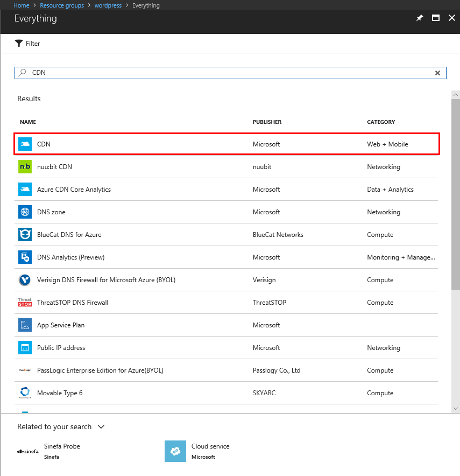The height and width of the screenshot is (476, 460).
Task: Click the Azure CDN Core Analytics icon
Action: click(x=25, y=189)
